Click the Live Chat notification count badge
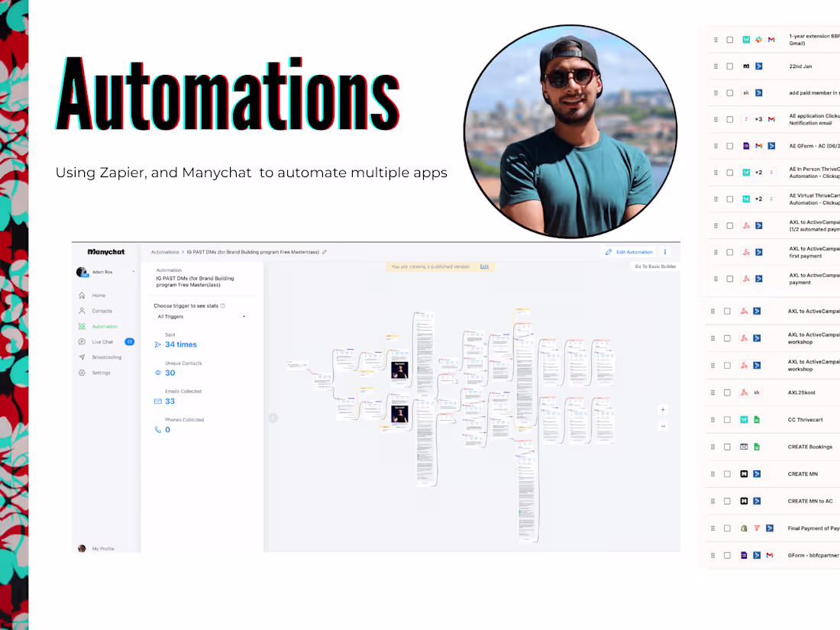 click(x=130, y=342)
